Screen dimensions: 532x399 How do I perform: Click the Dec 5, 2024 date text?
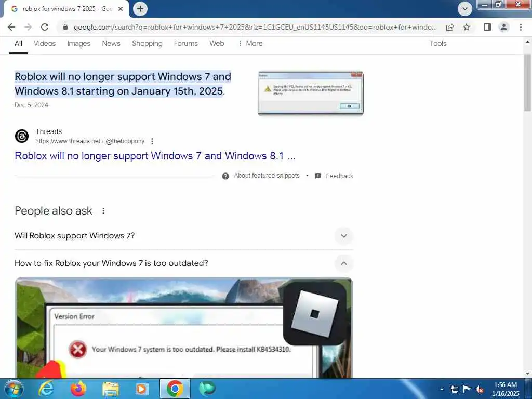pyautogui.click(x=31, y=105)
